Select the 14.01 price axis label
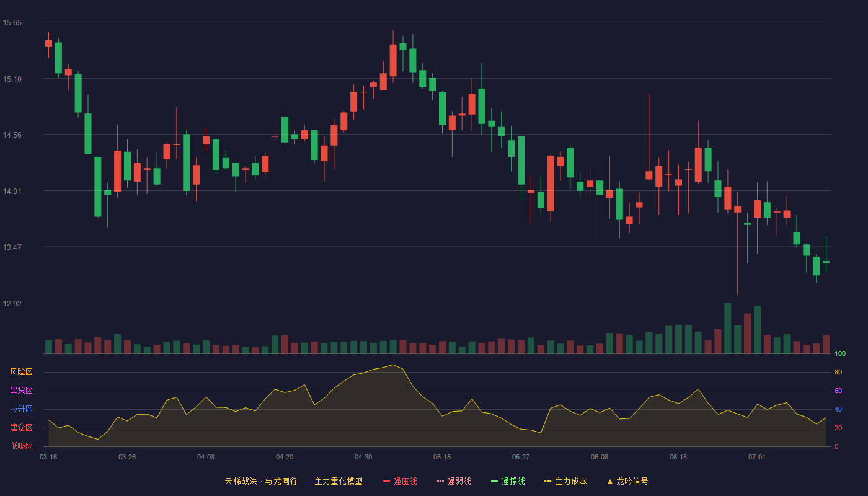This screenshot has width=868, height=496. point(12,191)
